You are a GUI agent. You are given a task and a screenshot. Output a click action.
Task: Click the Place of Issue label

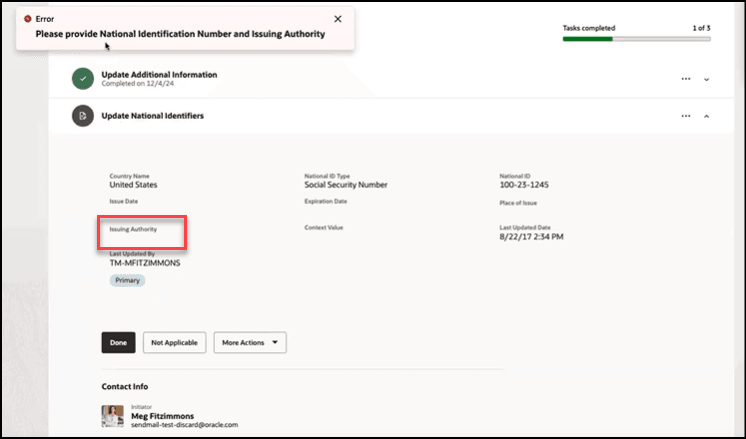[x=518, y=203]
